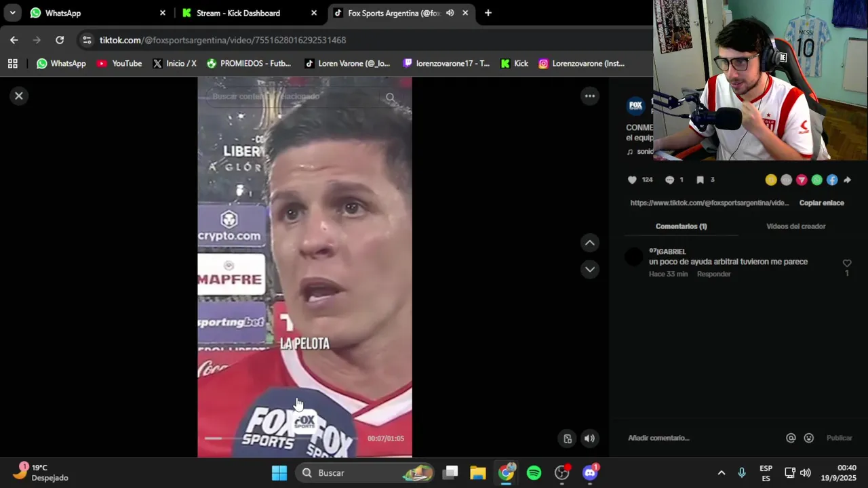Close the TikTok video viewer
The width and height of the screenshot is (868, 488).
[19, 96]
